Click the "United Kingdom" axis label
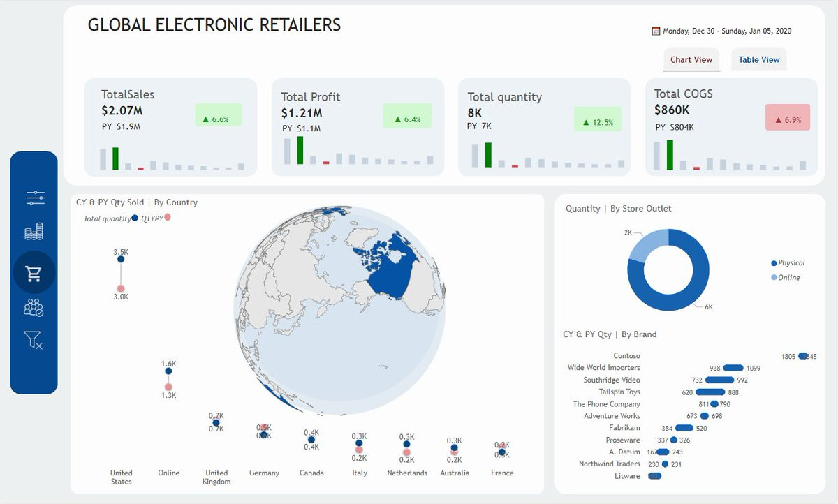The width and height of the screenshot is (838, 504). 216,477
